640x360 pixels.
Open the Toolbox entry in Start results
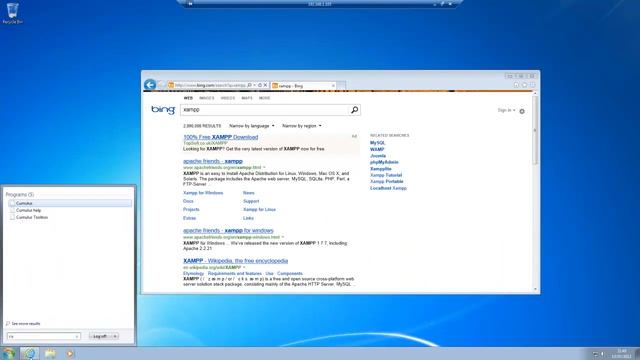point(32,218)
